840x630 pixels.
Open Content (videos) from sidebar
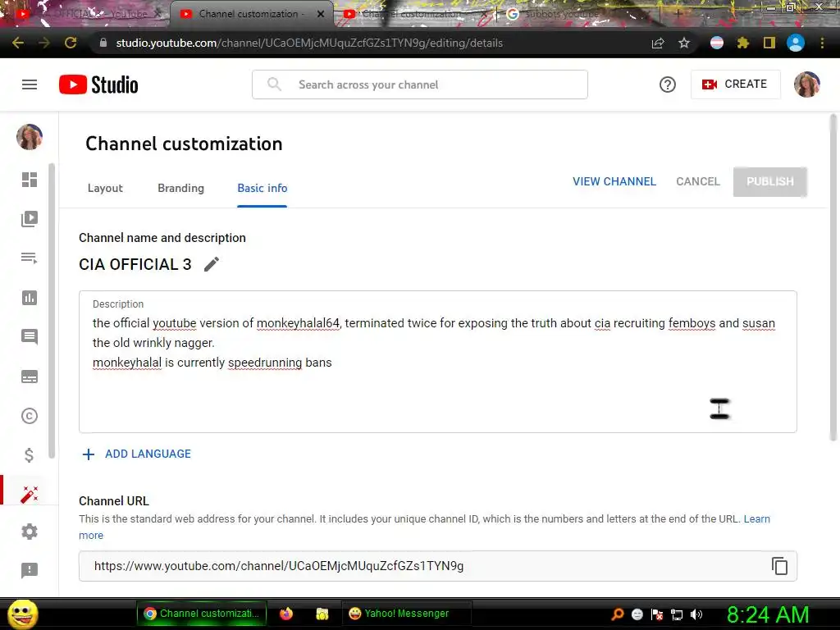click(30, 218)
